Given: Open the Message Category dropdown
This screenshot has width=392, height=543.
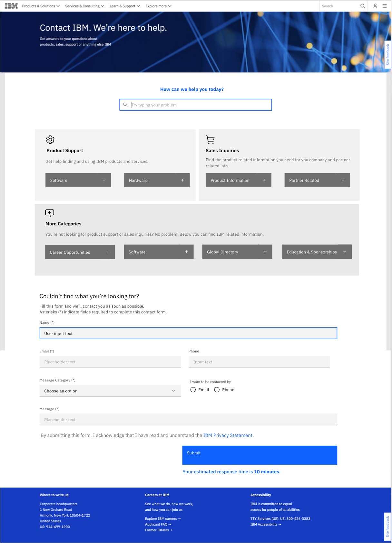Looking at the screenshot, I should (110, 391).
